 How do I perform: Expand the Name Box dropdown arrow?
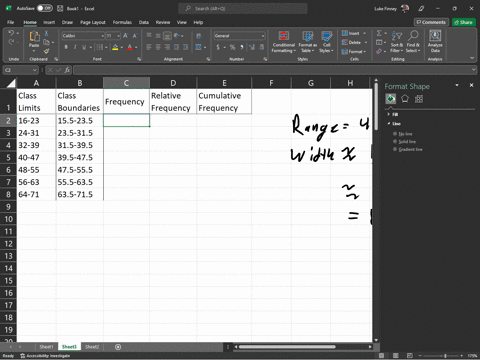(x=34, y=70)
